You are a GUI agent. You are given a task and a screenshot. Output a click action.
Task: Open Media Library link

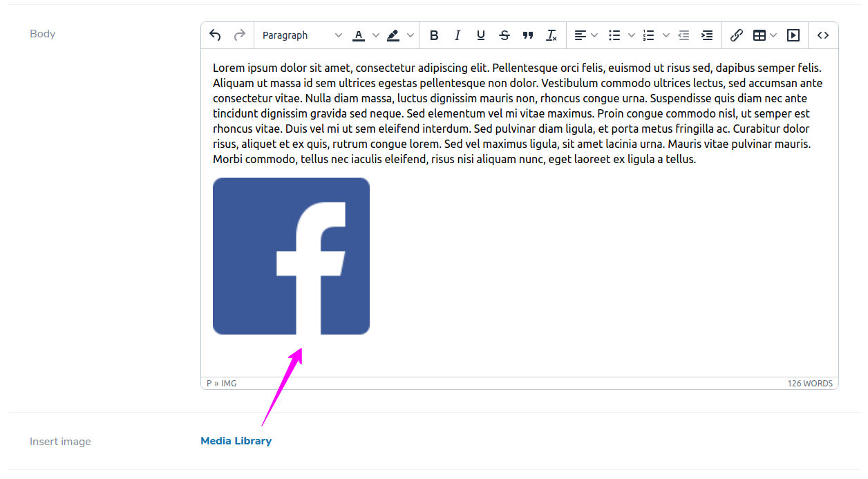[236, 441]
